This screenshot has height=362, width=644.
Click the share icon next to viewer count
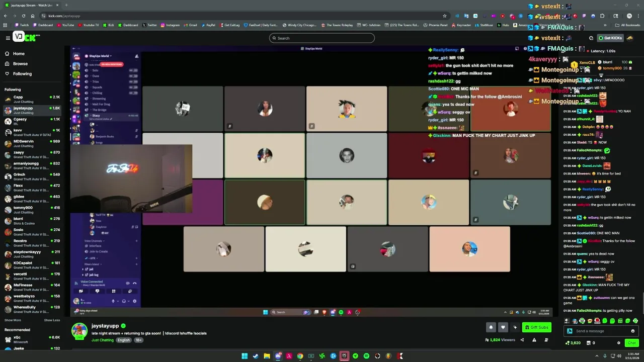(x=522, y=340)
